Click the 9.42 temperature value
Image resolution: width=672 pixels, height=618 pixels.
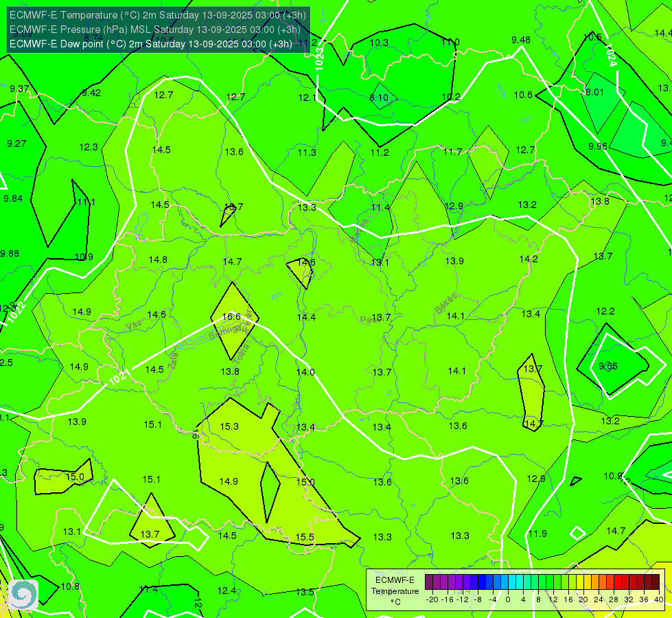[91, 93]
